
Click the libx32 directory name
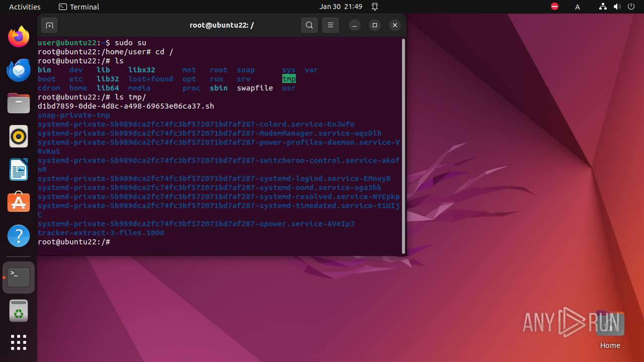(x=141, y=70)
